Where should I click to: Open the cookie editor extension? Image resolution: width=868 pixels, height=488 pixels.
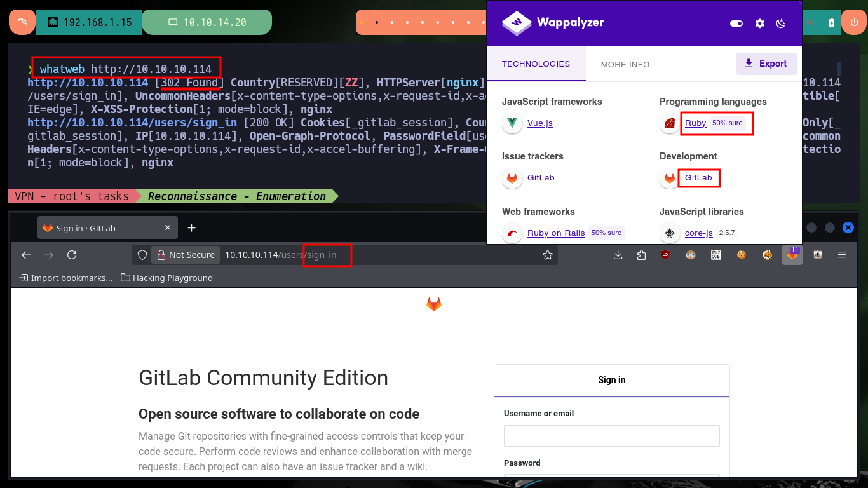[742, 255]
